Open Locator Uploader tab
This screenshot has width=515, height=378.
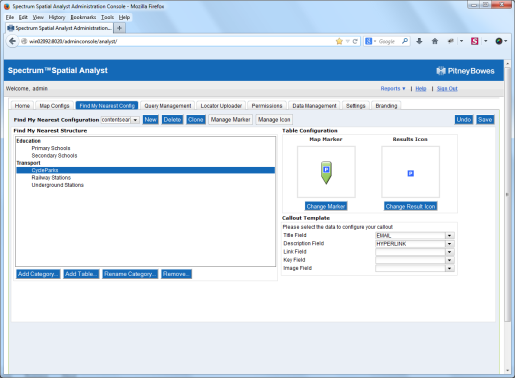(221, 106)
